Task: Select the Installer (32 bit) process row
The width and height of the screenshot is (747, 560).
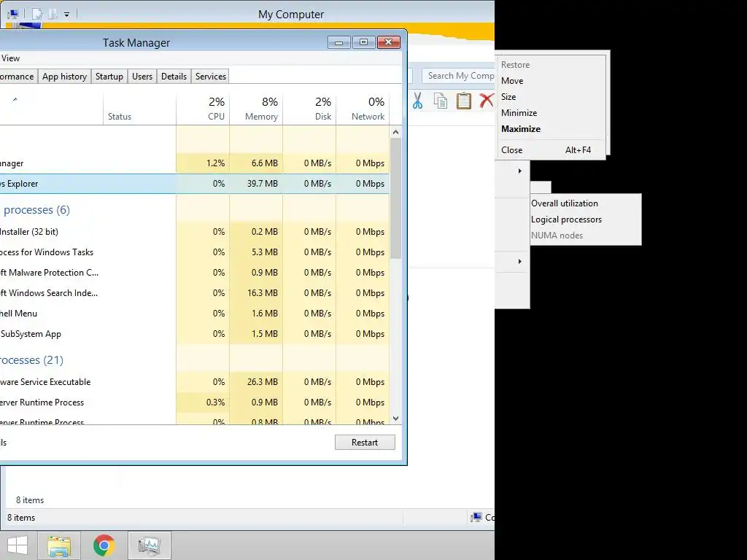Action: [194, 232]
